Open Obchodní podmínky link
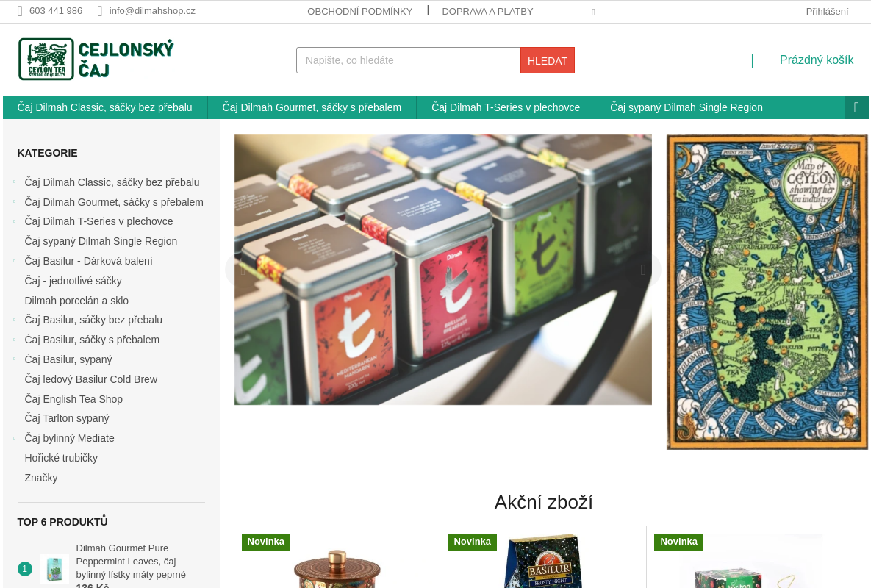The height and width of the screenshot is (588, 882). 360,11
